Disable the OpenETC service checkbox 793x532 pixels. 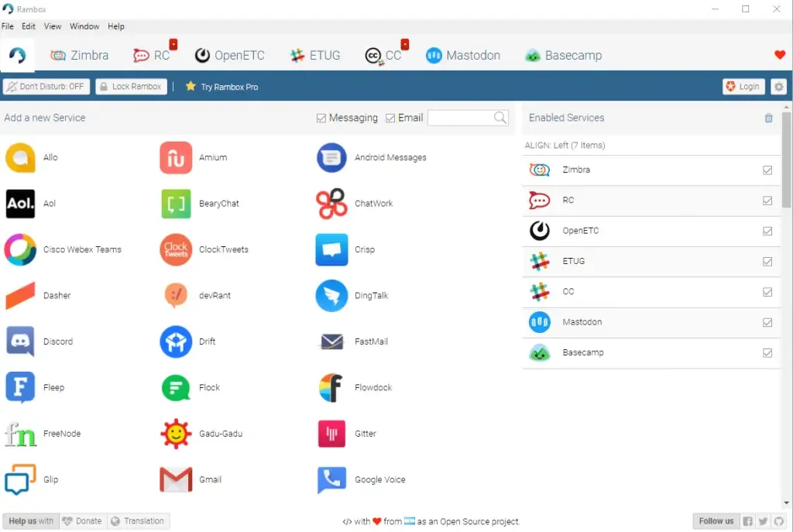tap(767, 231)
